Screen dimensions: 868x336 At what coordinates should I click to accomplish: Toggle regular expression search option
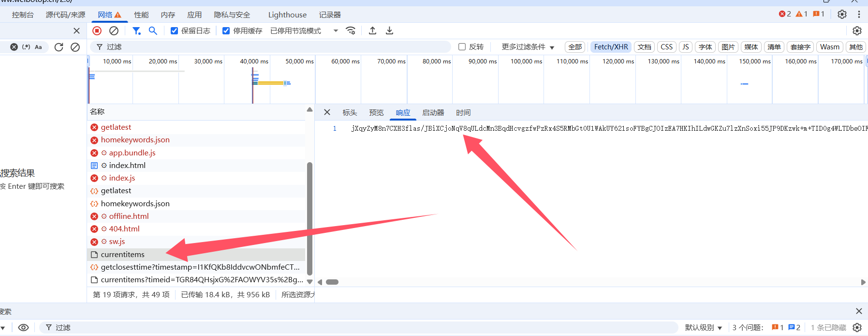coord(26,47)
